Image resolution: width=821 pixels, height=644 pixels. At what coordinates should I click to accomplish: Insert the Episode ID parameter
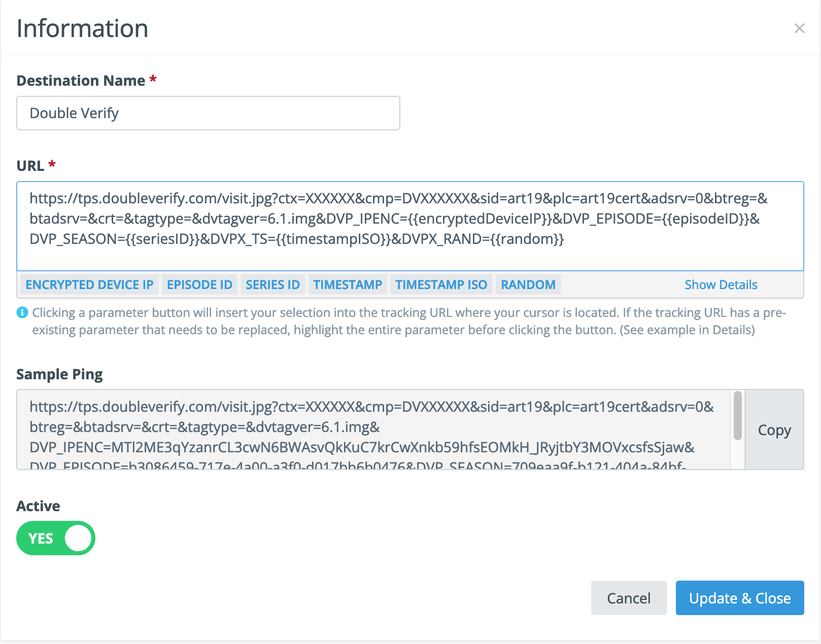(x=199, y=285)
